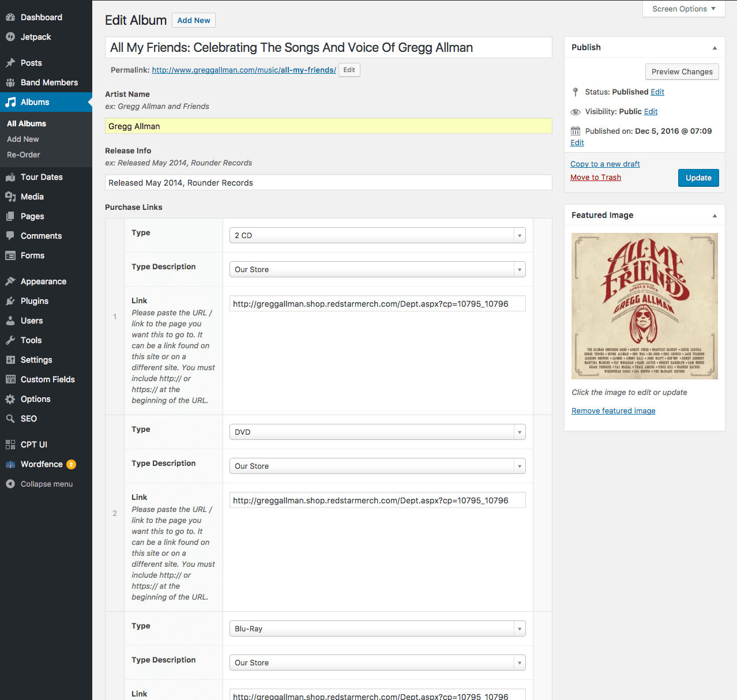Image resolution: width=737 pixels, height=700 pixels.
Task: Click the Forms sidebar icon
Action: 10,255
